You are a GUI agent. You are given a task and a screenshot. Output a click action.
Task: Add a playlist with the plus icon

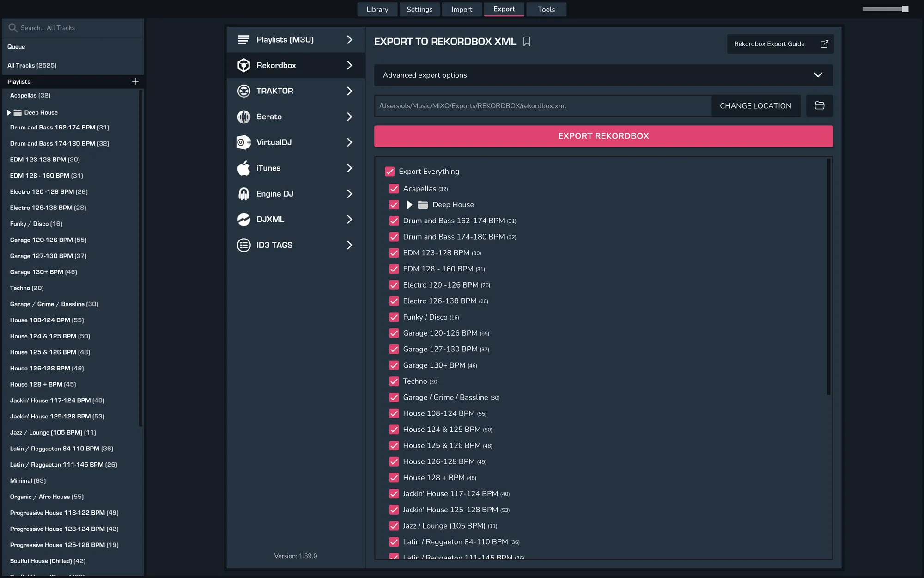coord(135,81)
